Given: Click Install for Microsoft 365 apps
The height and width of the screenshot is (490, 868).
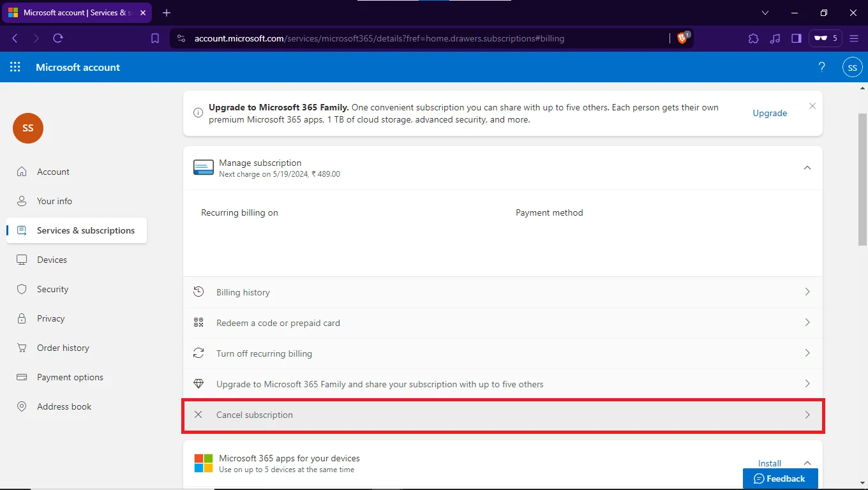Looking at the screenshot, I should click(x=770, y=463).
